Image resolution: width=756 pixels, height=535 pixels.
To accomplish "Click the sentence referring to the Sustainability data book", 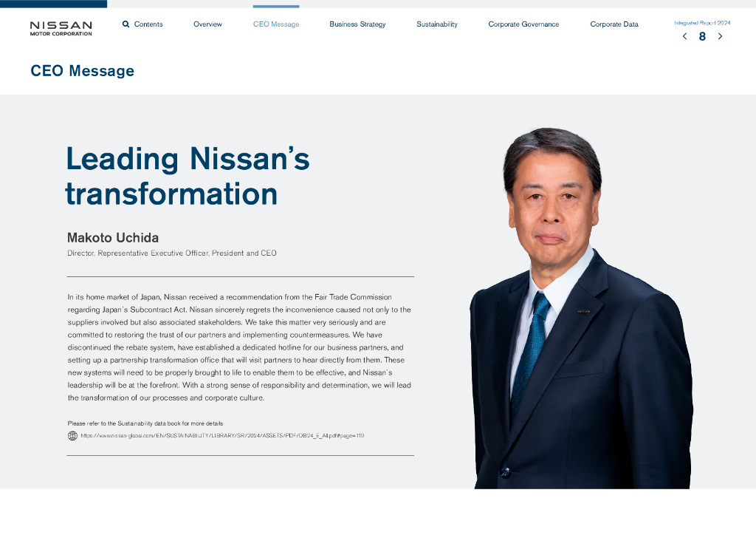I will (x=150, y=423).
